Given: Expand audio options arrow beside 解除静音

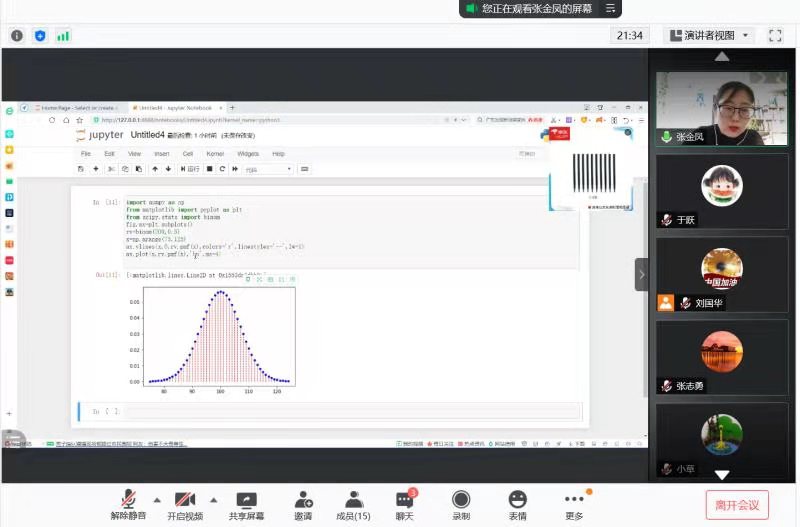Looking at the screenshot, I should tap(157, 499).
